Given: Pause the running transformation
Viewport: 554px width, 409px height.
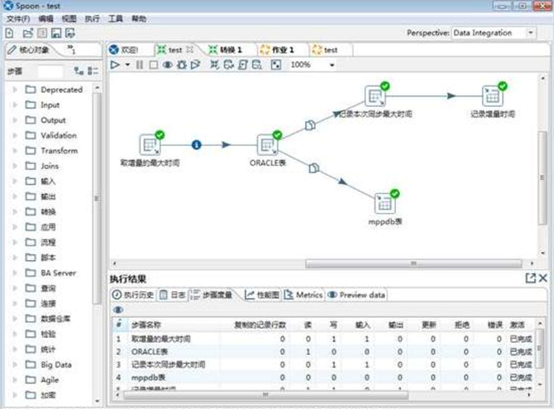Looking at the screenshot, I should pos(140,65).
